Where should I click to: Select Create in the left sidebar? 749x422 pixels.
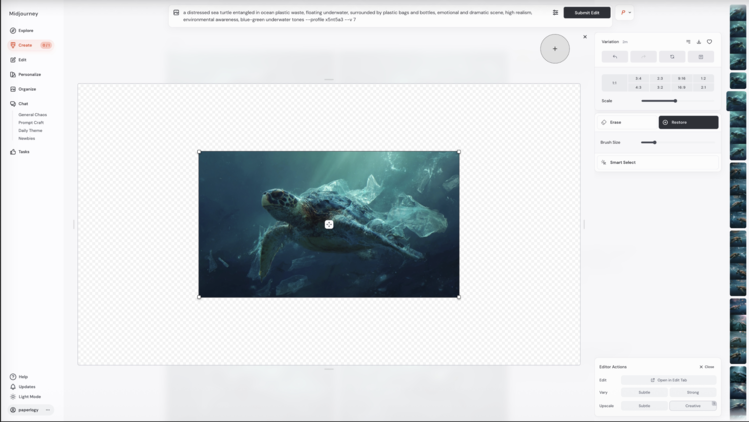pos(30,45)
